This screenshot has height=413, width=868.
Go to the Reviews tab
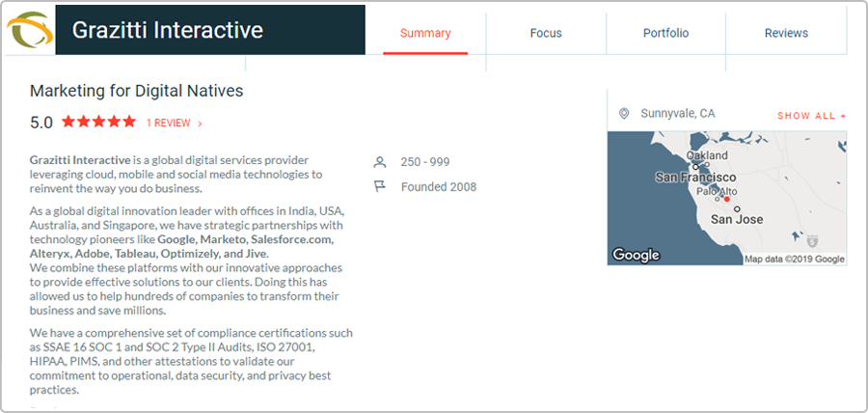pos(786,33)
